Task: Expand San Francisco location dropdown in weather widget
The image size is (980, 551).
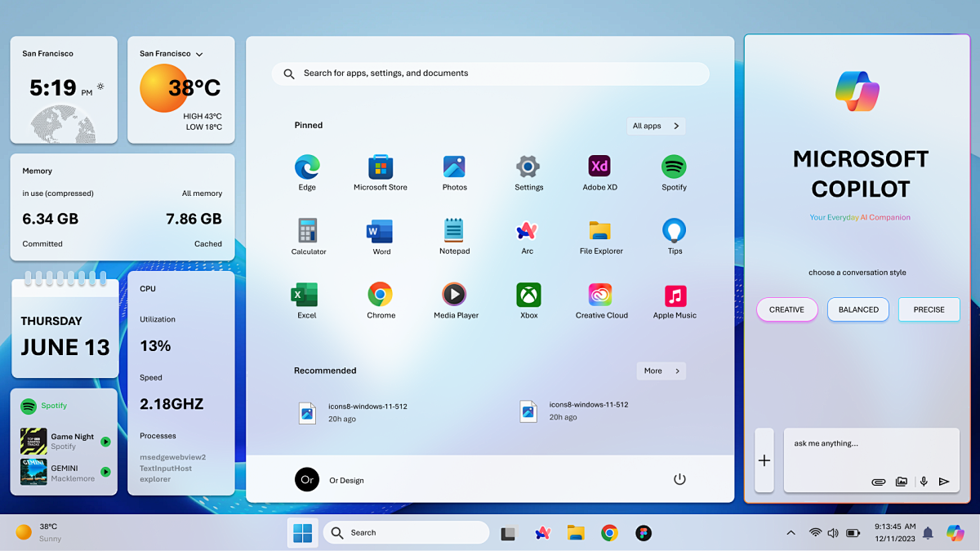Action: (x=199, y=55)
